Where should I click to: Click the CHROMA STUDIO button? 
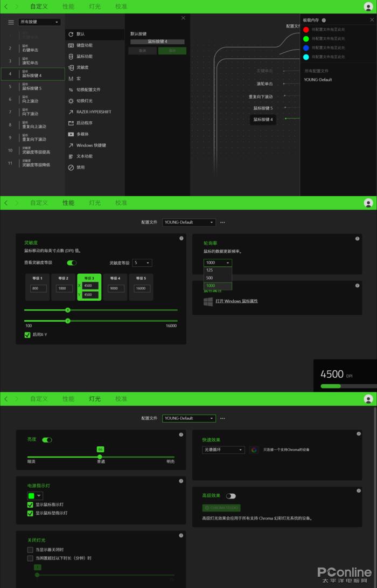221,508
